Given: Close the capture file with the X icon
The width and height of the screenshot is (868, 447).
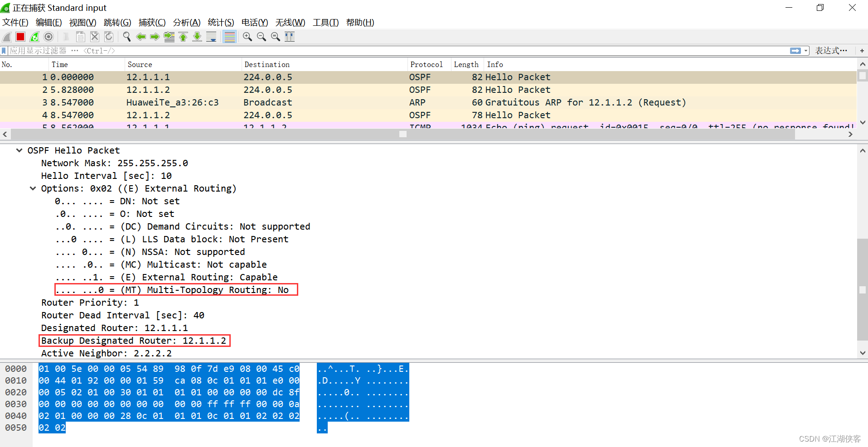Looking at the screenshot, I should point(95,37).
